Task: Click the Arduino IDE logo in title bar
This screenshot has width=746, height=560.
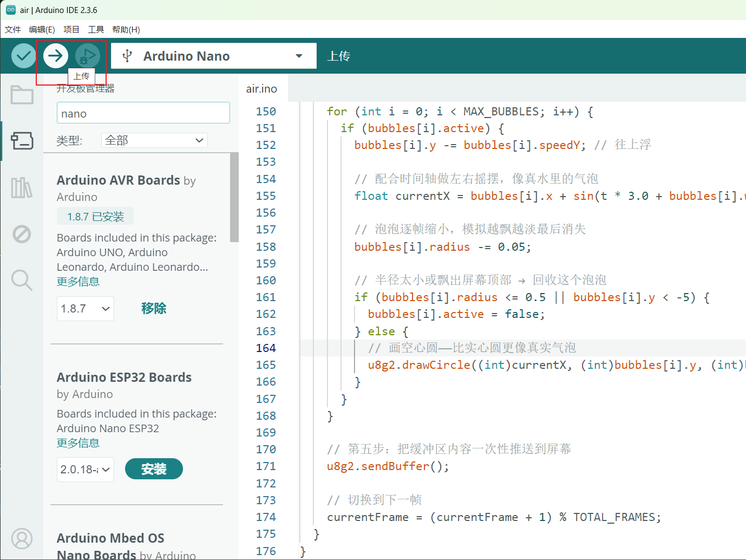Action: point(11,10)
